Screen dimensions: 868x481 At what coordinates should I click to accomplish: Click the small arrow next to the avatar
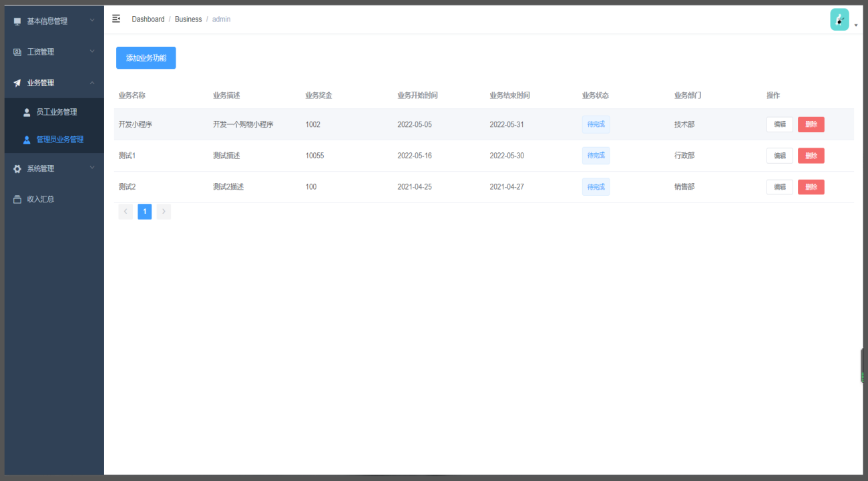(x=856, y=25)
